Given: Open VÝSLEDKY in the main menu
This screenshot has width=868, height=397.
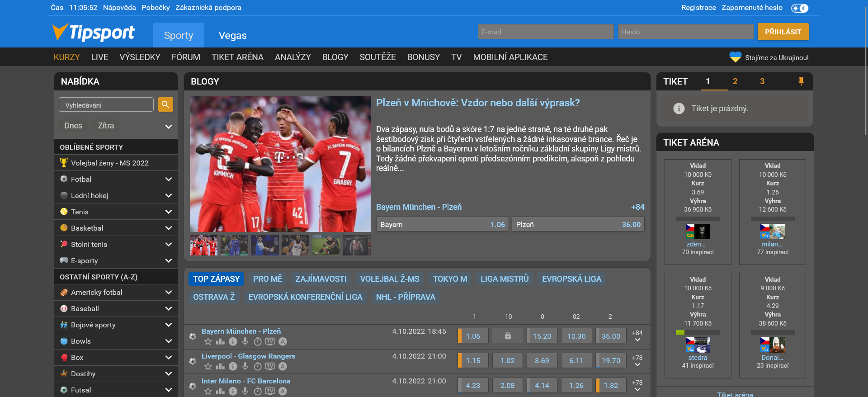Looking at the screenshot, I should [140, 57].
